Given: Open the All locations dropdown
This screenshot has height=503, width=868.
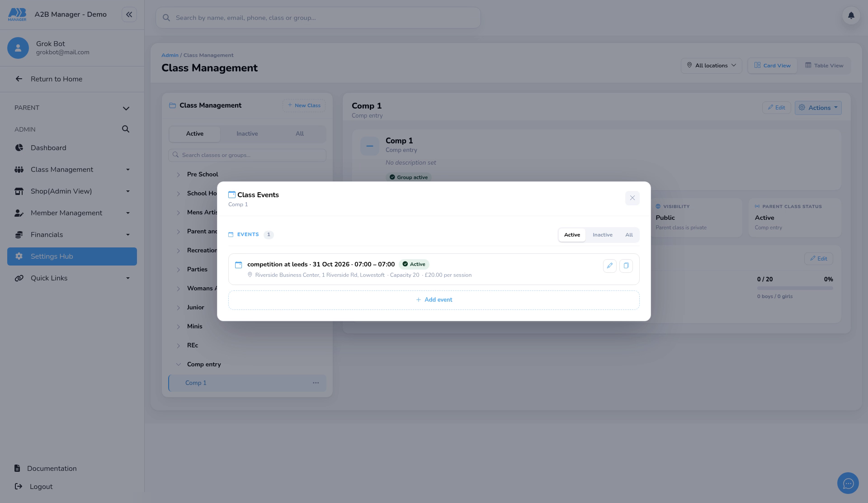Looking at the screenshot, I should click(711, 66).
